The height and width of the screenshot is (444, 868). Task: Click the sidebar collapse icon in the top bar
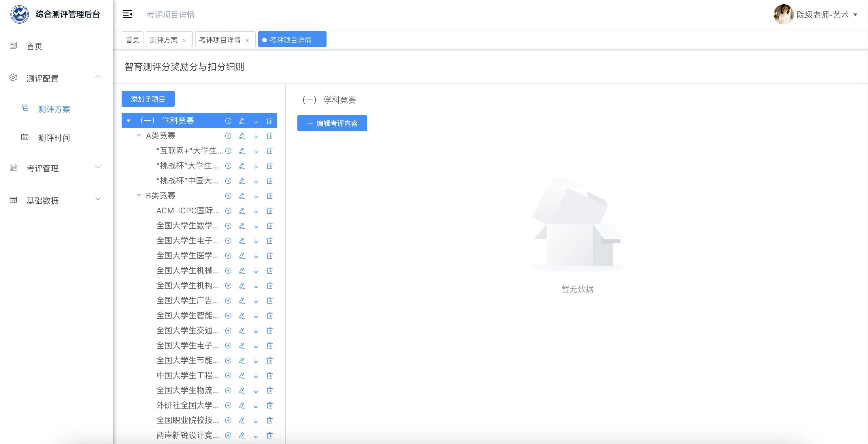click(x=127, y=14)
